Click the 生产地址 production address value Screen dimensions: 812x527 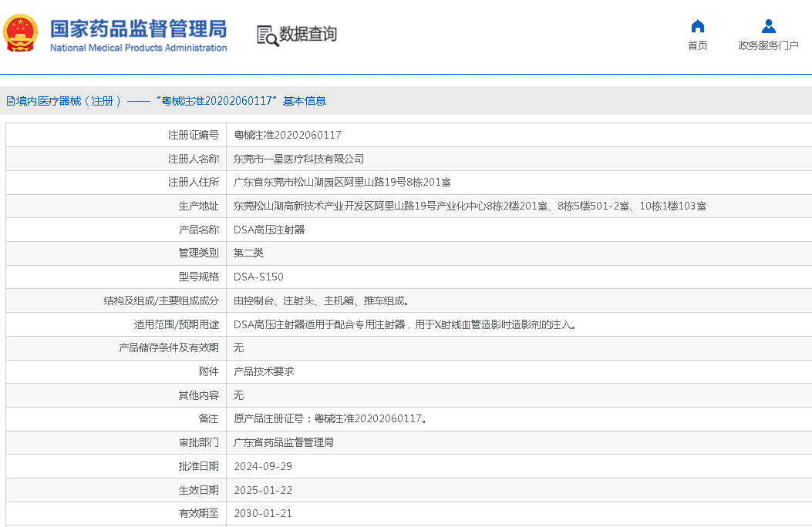(470, 206)
